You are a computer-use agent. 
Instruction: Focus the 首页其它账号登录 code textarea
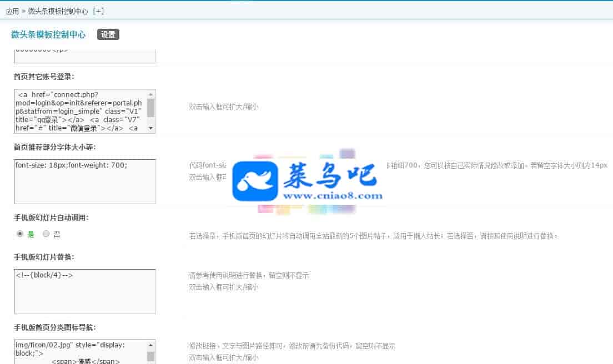tap(81, 111)
